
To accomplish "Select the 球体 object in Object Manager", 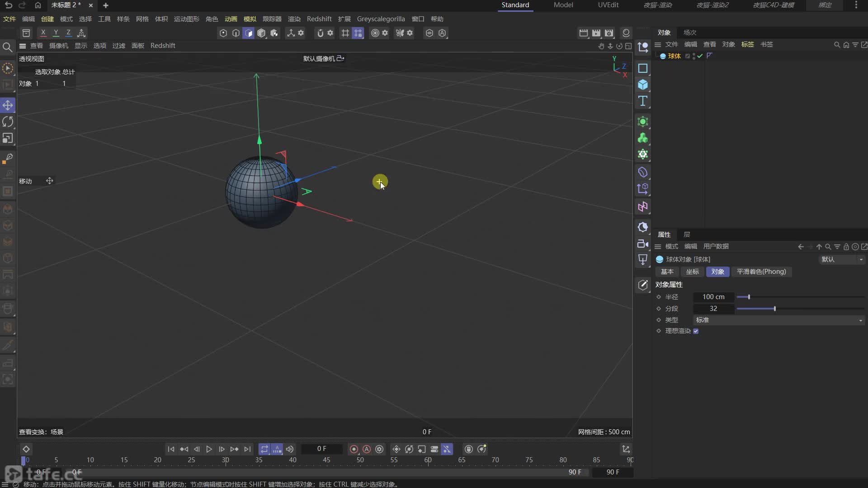I will pyautogui.click(x=674, y=56).
